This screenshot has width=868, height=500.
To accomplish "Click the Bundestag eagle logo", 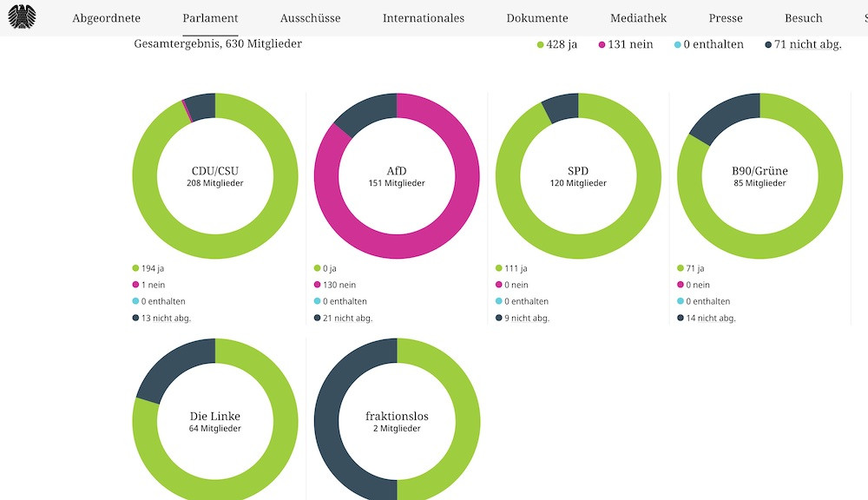I will [22, 17].
